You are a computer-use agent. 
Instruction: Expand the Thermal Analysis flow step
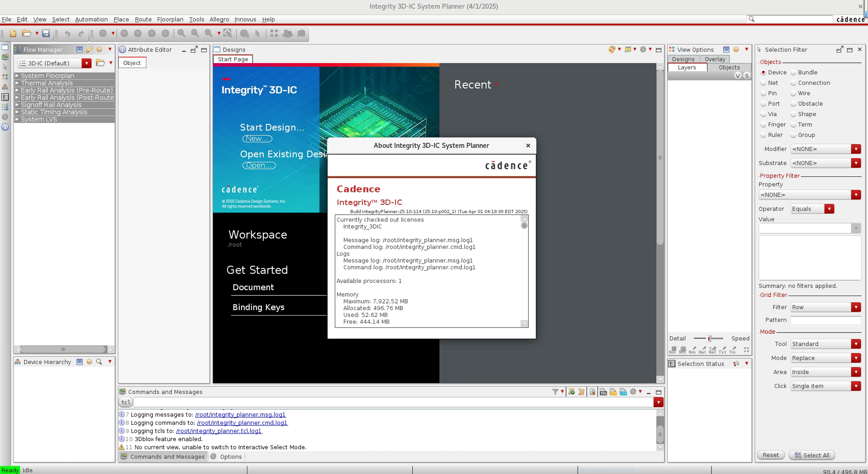coord(17,83)
